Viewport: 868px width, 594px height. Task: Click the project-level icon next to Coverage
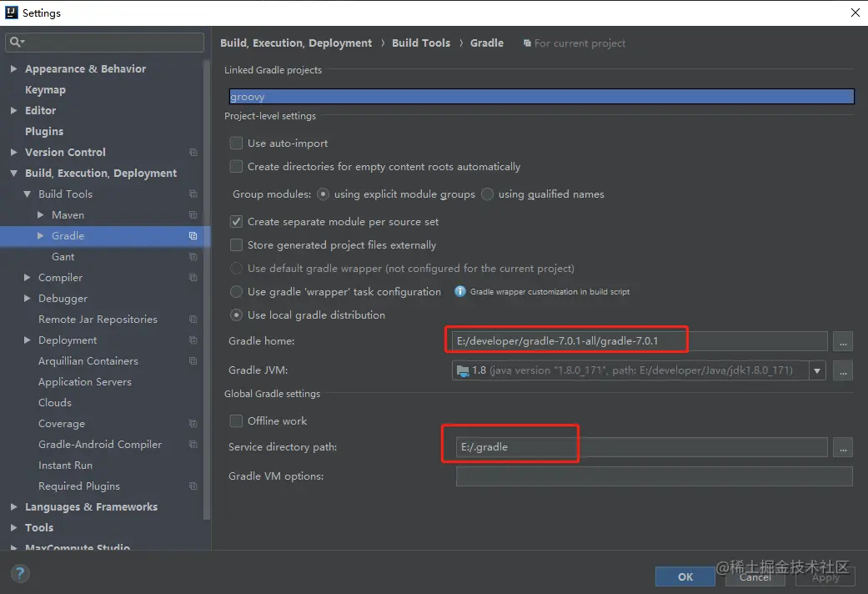click(x=193, y=423)
